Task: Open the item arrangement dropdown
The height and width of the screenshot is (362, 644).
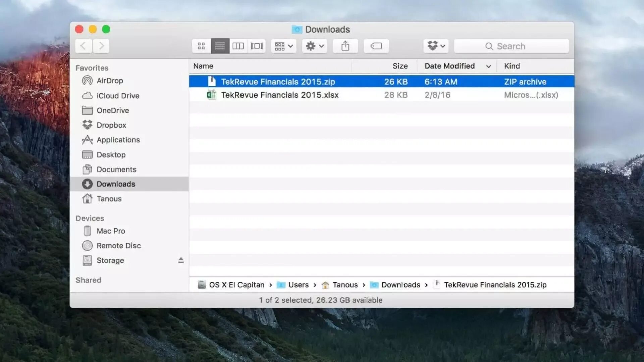Action: pos(284,46)
